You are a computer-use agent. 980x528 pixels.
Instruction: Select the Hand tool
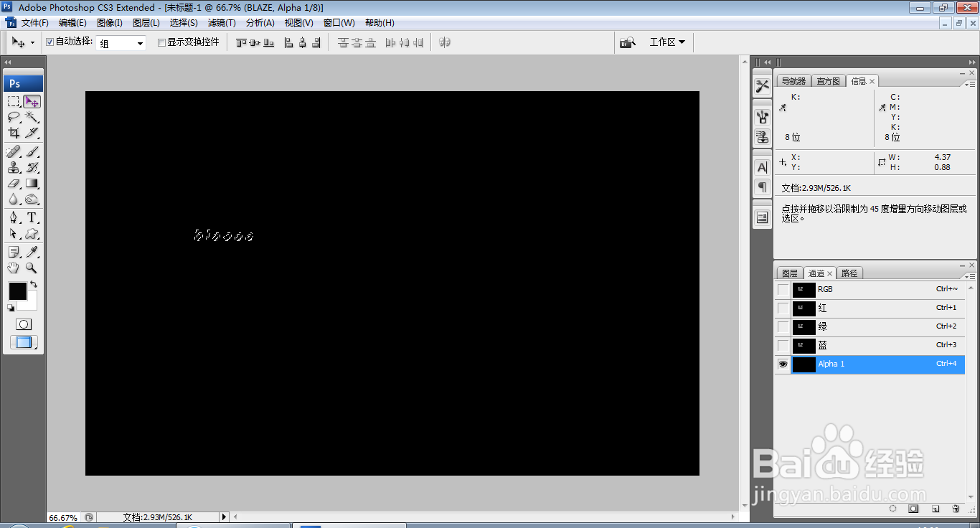[14, 268]
